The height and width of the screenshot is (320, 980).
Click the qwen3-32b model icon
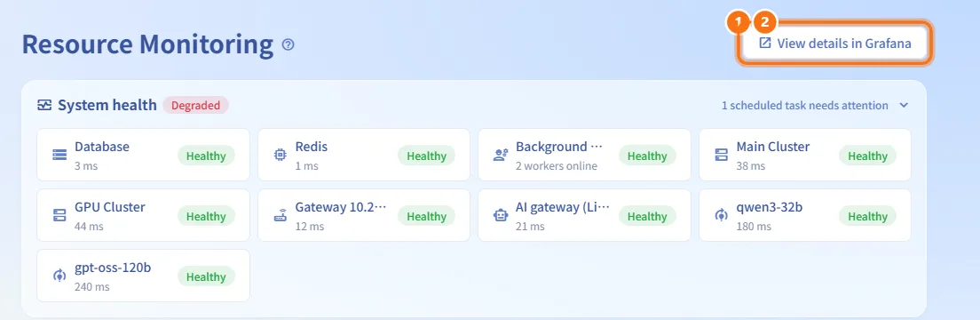(x=722, y=215)
